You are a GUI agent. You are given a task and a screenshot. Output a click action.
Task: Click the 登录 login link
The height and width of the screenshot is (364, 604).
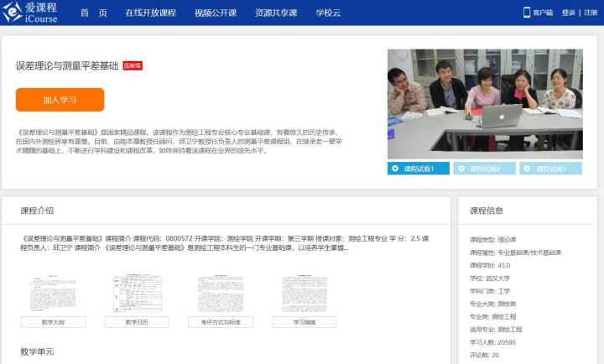point(568,13)
